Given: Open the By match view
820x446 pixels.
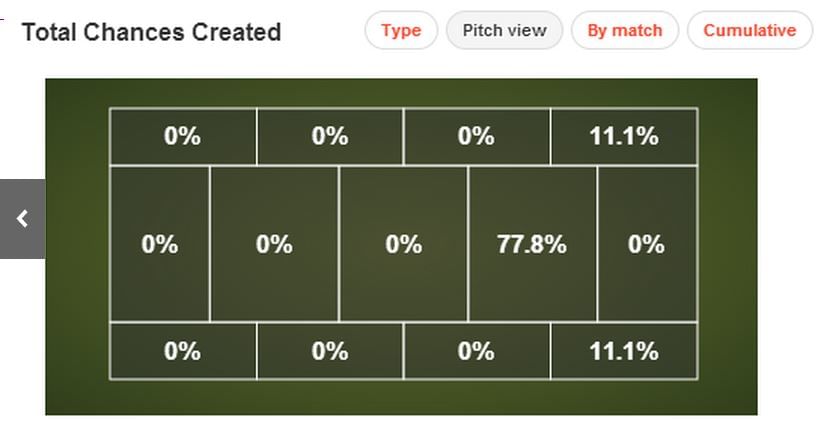Looking at the screenshot, I should pos(624,30).
